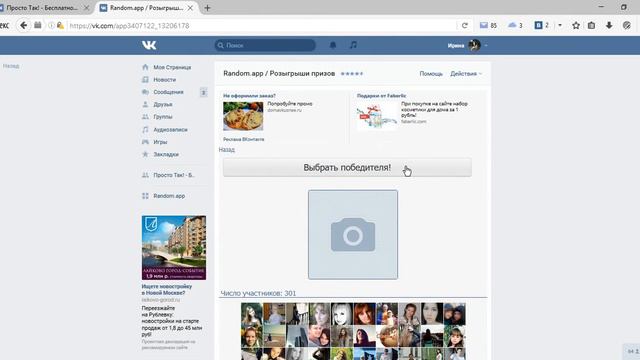Viewport: 640px width, 360px height.
Task: Close the Просто Так browser tab
Action: [87, 8]
